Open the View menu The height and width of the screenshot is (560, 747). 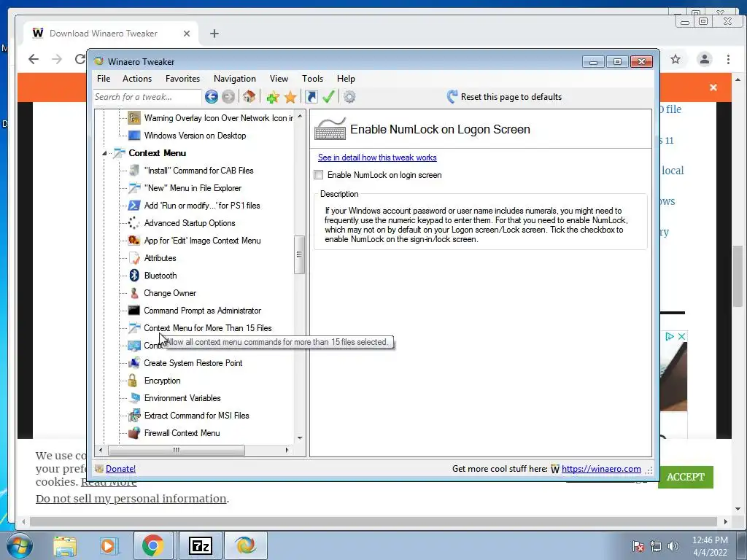coord(279,79)
